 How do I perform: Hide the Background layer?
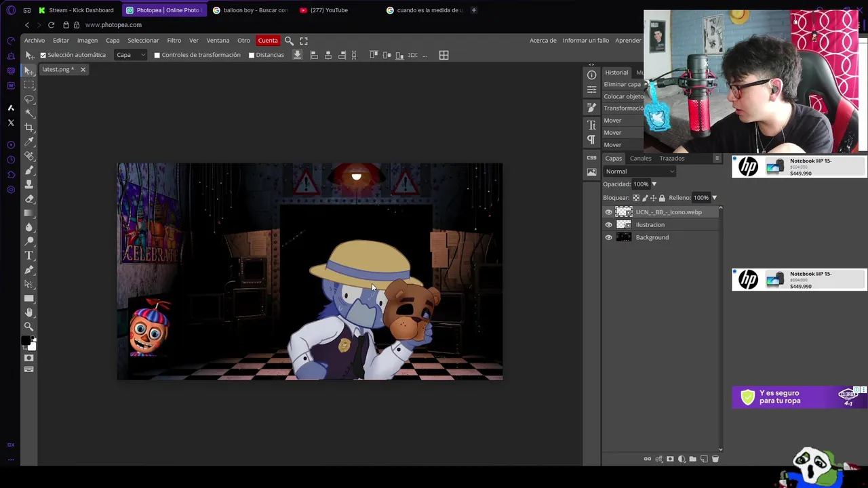(x=608, y=237)
